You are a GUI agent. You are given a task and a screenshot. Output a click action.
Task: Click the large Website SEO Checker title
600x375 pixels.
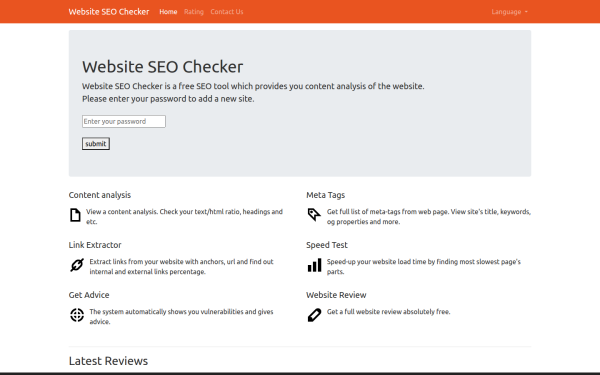point(162,67)
